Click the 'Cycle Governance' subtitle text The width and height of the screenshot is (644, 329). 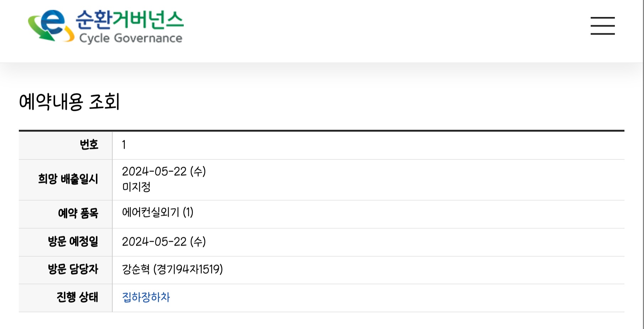[x=130, y=38]
